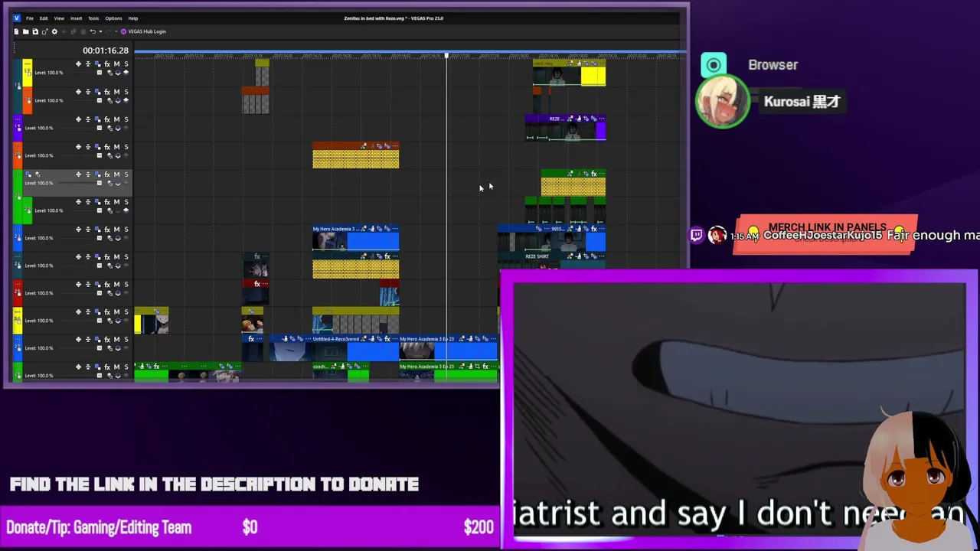This screenshot has width=980, height=551.
Task: Open the Options menu
Action: tap(113, 18)
